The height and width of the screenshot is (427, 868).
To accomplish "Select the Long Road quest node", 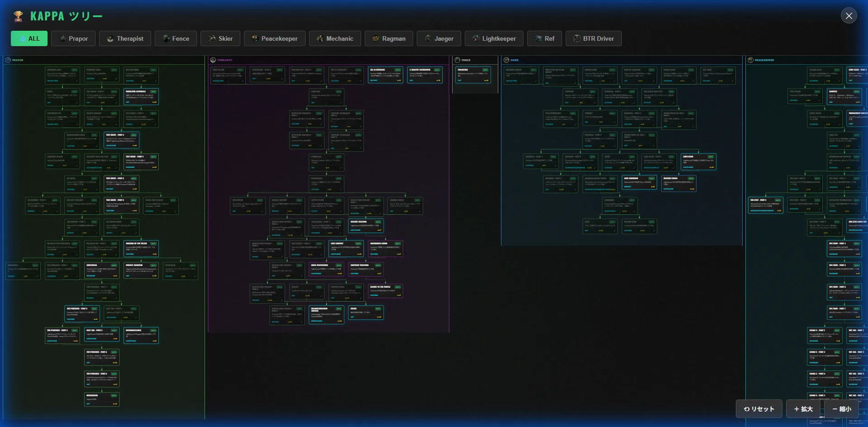I will tap(698, 162).
